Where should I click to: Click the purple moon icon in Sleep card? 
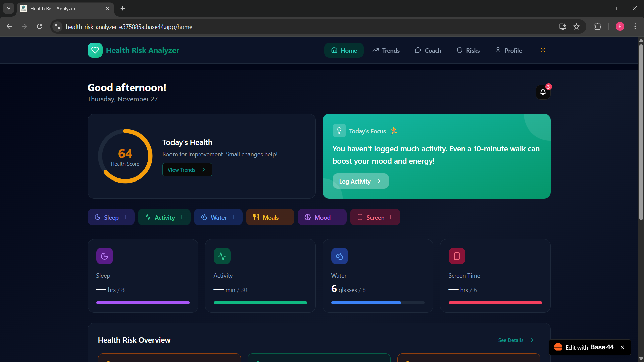pyautogui.click(x=105, y=256)
